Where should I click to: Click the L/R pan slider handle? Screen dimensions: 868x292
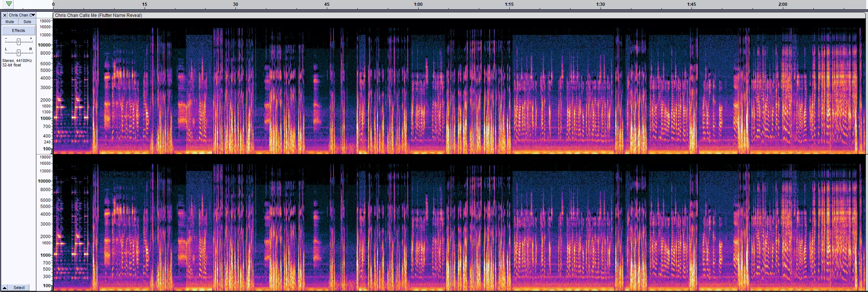(x=18, y=52)
